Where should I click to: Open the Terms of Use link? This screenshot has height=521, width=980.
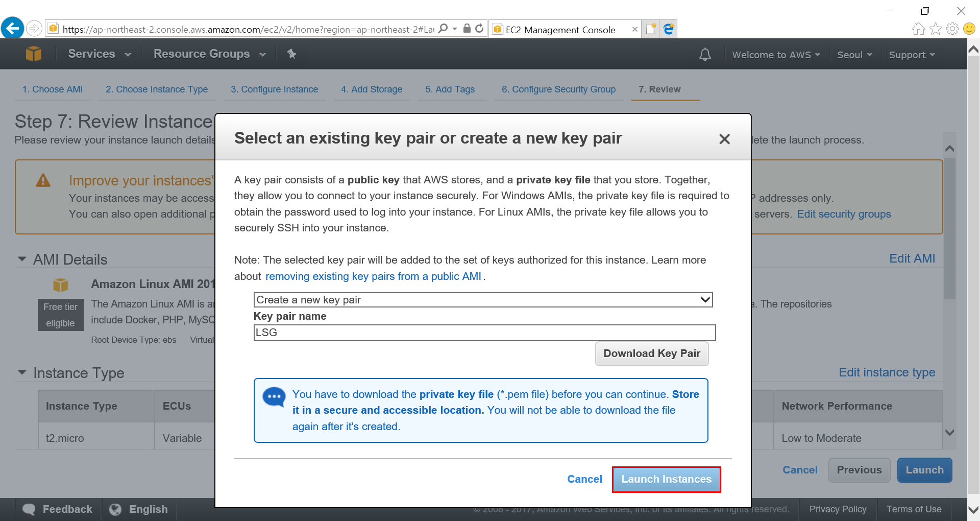pyautogui.click(x=914, y=509)
